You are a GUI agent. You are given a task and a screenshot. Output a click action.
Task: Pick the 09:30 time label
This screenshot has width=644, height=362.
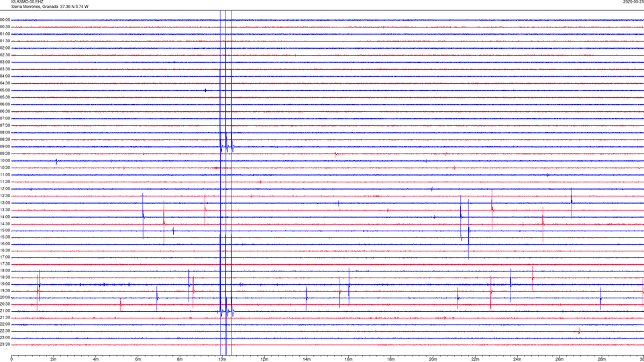(5, 154)
